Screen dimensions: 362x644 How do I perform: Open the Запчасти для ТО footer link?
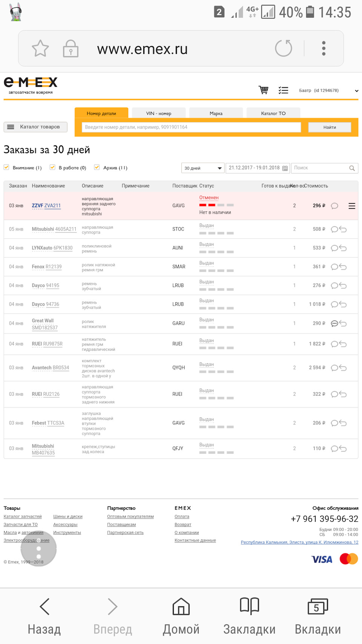point(21,524)
